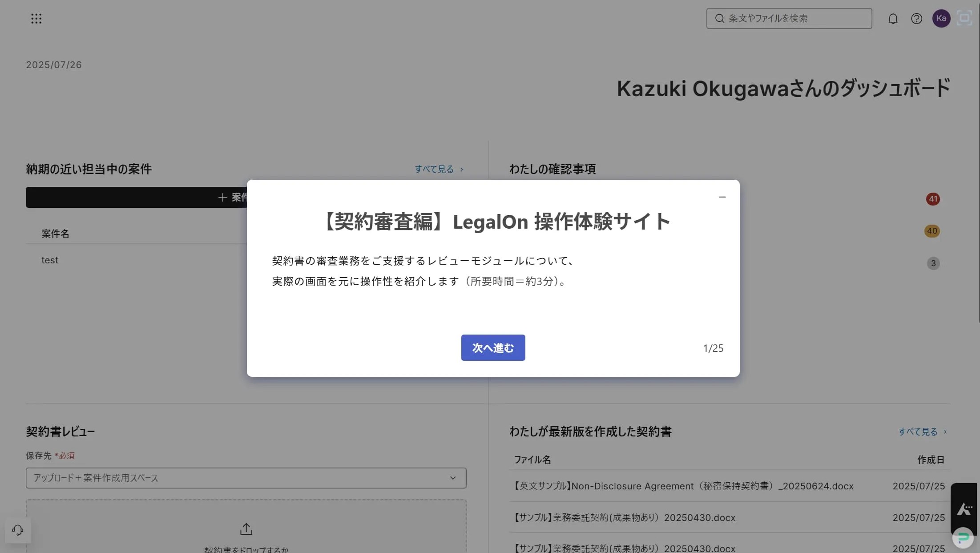Open すべて見る for わたしが最新版を作成した契約書
This screenshot has height=553, width=980.
pos(923,432)
